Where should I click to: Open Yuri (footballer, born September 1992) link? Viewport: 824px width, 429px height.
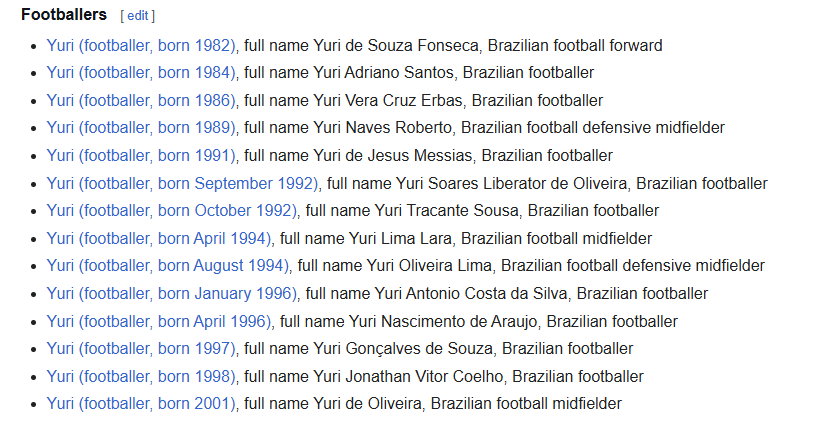(183, 183)
